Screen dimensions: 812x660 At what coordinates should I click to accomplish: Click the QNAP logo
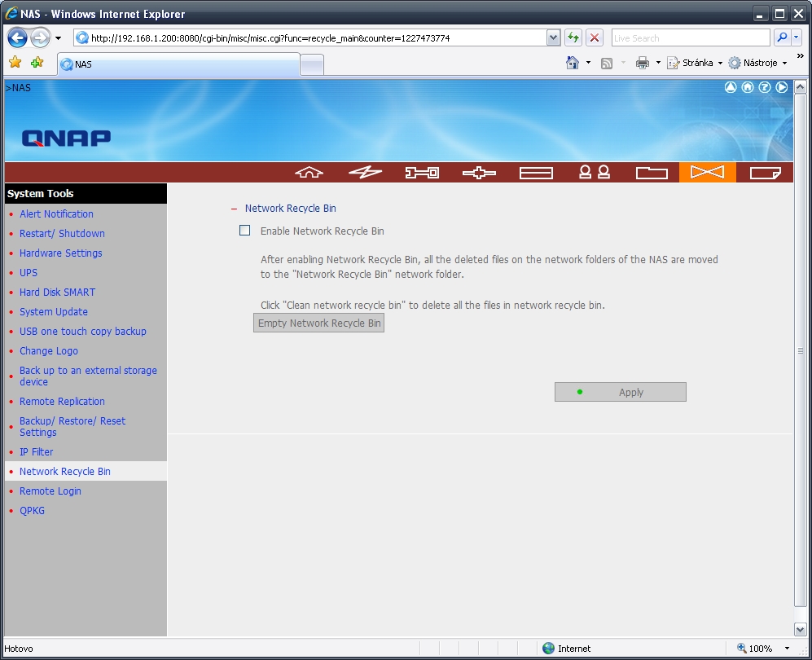(66, 138)
